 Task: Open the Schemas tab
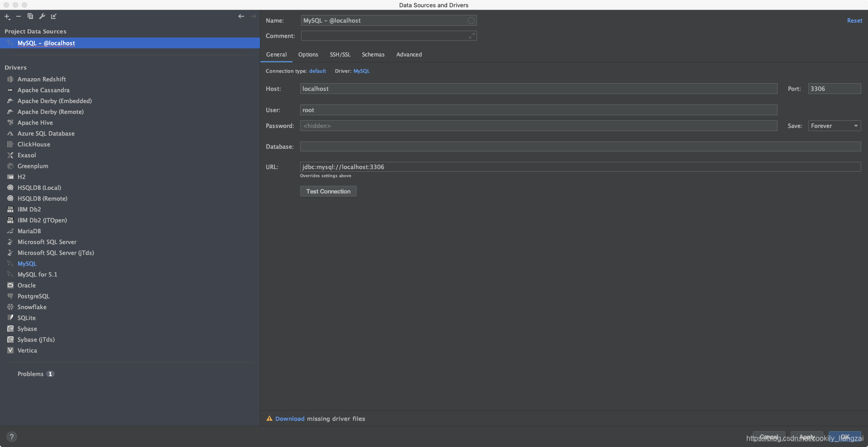(x=373, y=54)
